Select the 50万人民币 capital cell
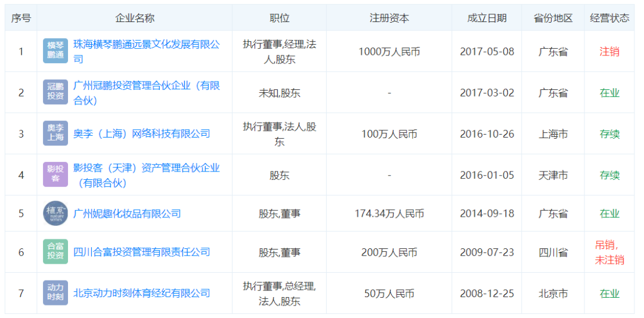This screenshot has height=318, width=644. [389, 294]
